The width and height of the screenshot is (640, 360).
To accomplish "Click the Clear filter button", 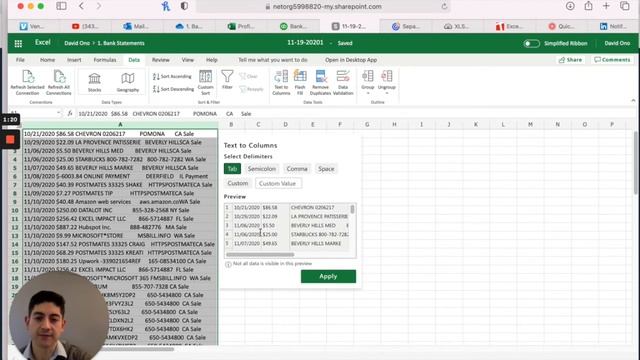I will (x=249, y=76).
